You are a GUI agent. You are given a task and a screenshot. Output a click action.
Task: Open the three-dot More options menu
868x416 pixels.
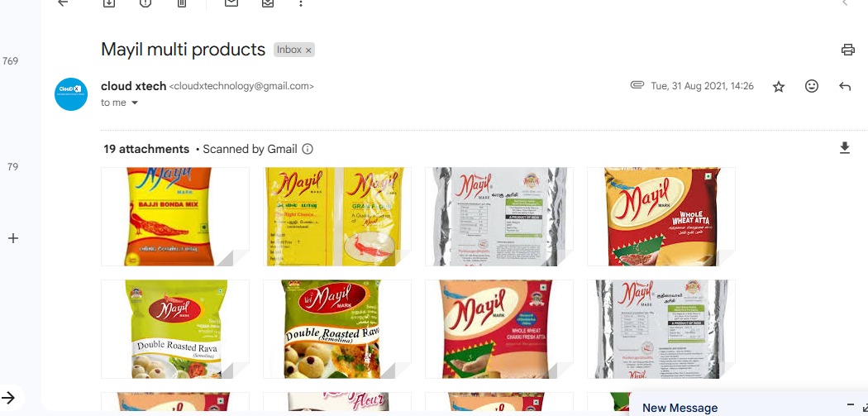coord(301,3)
